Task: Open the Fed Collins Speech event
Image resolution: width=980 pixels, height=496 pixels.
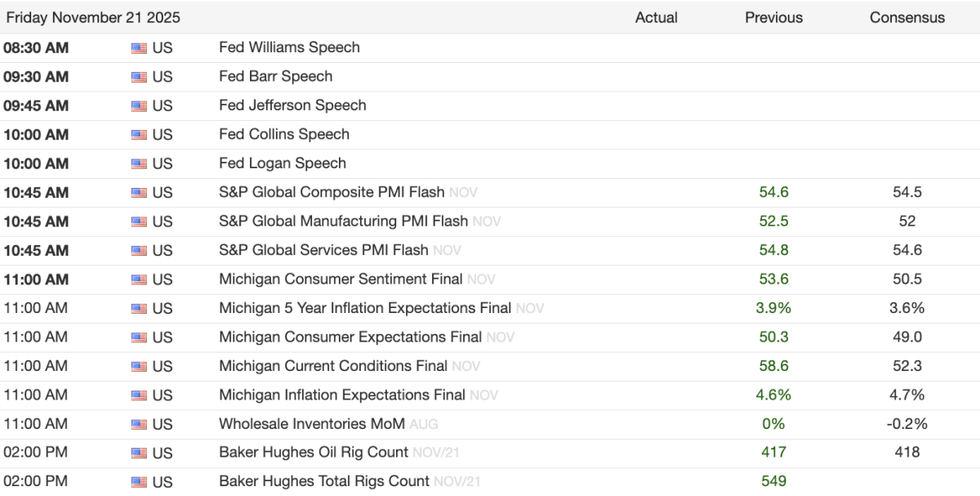Action: pos(284,134)
